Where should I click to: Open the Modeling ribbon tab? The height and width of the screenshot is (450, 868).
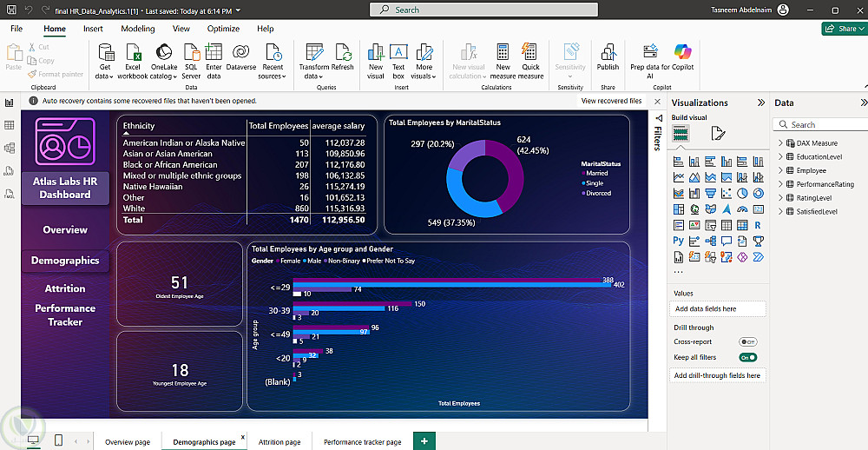tap(137, 29)
